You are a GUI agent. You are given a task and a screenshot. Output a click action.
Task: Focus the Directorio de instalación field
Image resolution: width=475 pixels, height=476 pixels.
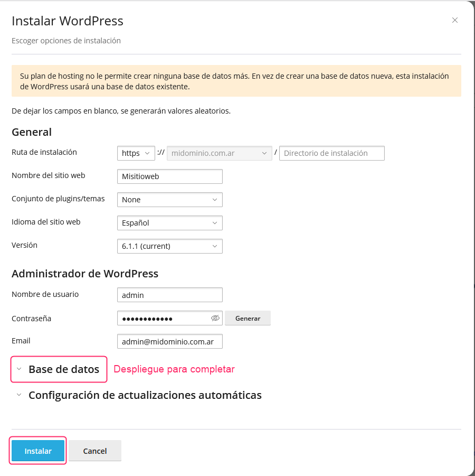(332, 153)
